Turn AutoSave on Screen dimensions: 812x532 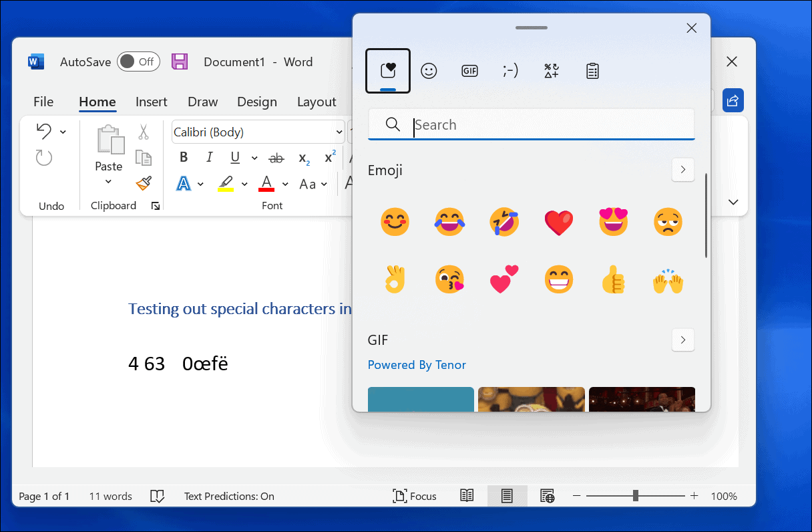click(x=138, y=61)
